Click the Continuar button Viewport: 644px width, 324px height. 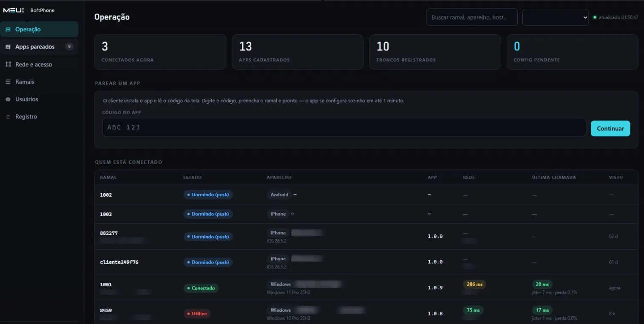610,128
